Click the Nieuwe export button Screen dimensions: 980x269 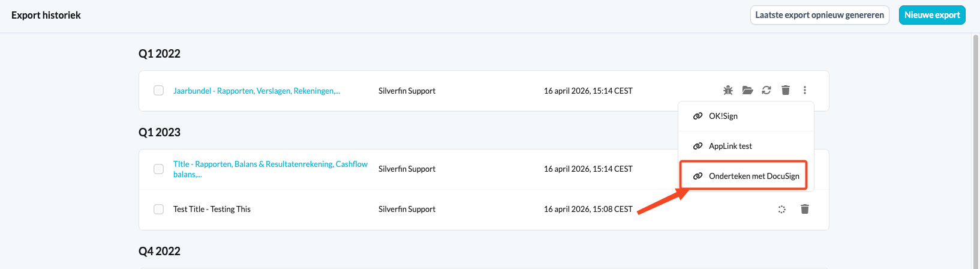point(932,15)
